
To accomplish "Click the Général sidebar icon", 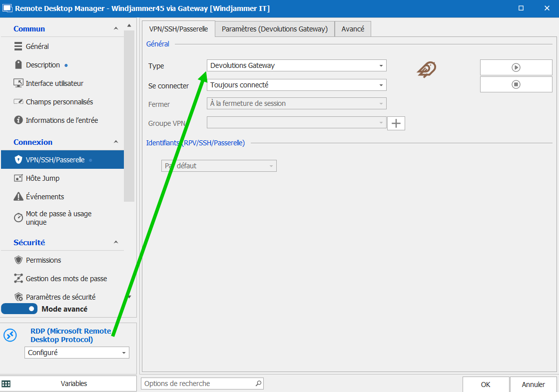I will tap(18, 46).
